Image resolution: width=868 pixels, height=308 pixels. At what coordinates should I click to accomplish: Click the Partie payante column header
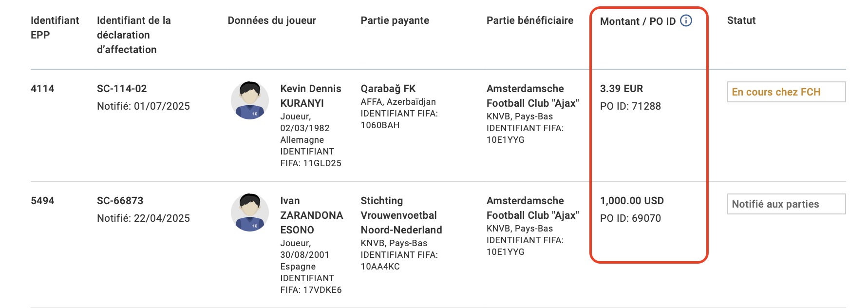(x=395, y=20)
